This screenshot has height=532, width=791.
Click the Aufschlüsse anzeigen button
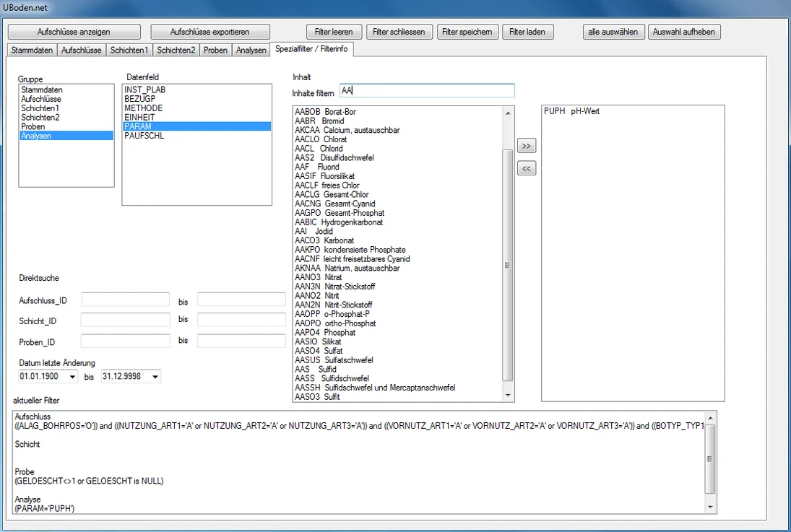[x=74, y=32]
